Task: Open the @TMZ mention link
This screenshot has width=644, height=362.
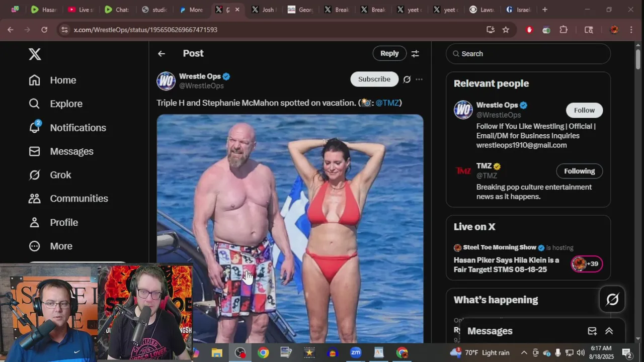Action: click(387, 103)
